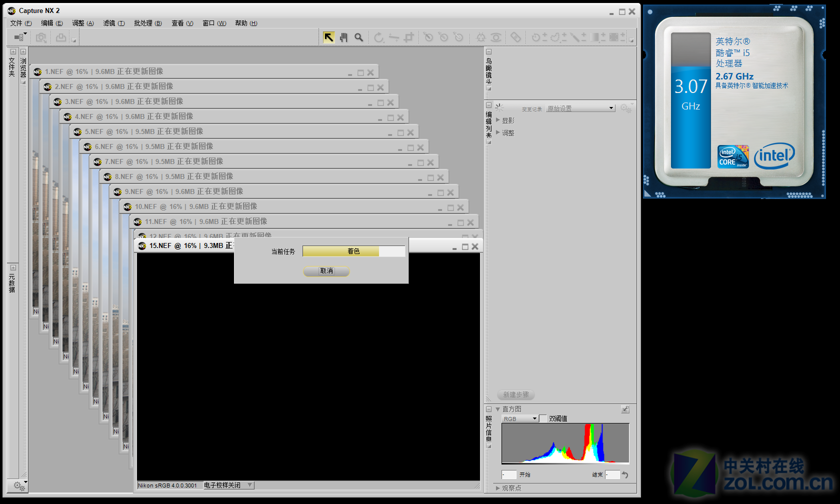Click the histogram reset undo arrow
Viewport: 840px width, 504px height.
(x=625, y=474)
